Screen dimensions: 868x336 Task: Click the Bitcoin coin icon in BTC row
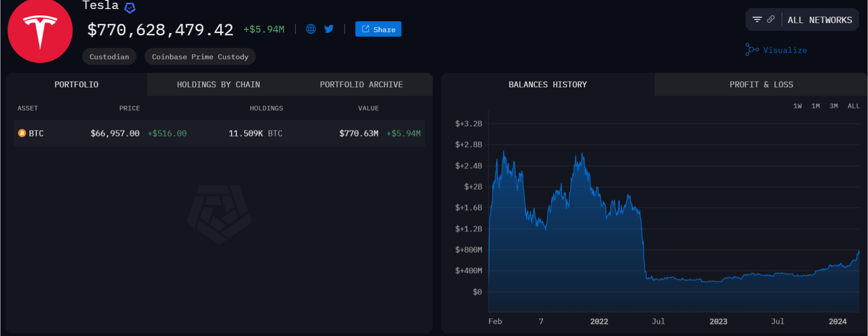[22, 133]
